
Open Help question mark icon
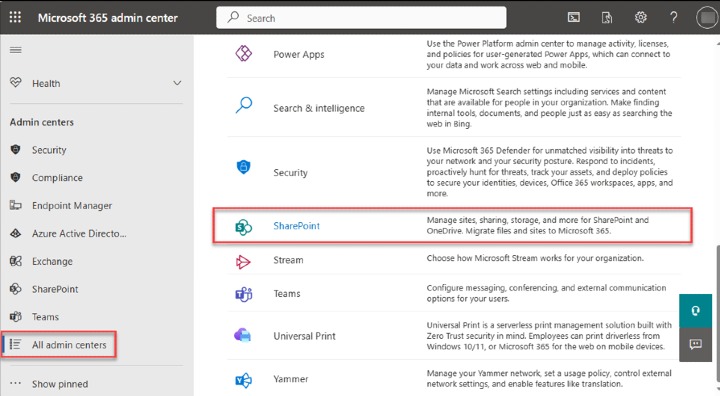[x=673, y=17]
